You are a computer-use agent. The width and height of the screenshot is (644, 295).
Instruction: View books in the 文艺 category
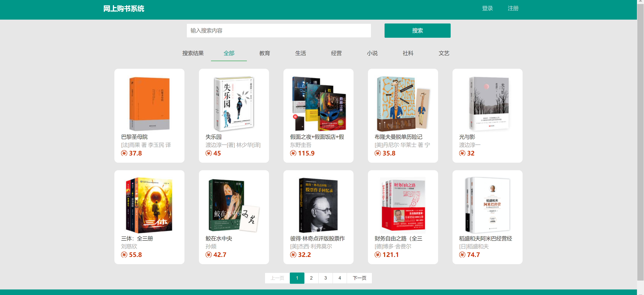[x=444, y=53]
